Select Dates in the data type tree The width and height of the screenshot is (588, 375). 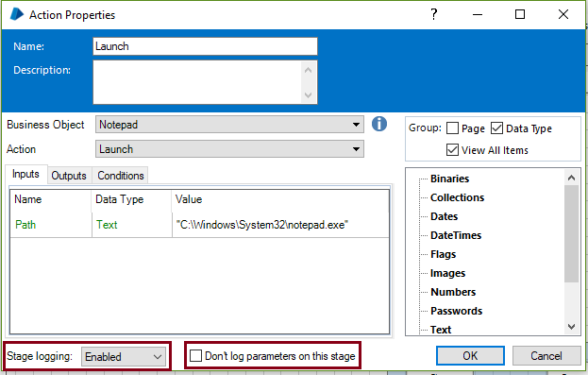[444, 216]
